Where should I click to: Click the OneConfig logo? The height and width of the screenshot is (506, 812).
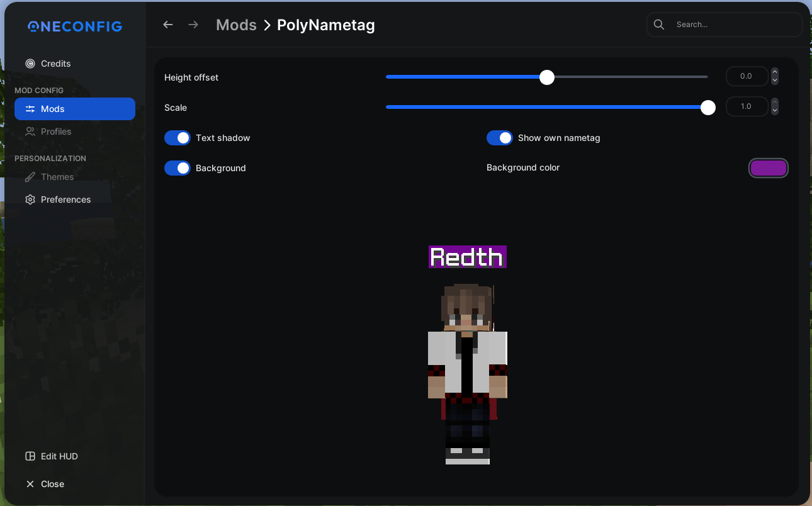[x=75, y=26]
